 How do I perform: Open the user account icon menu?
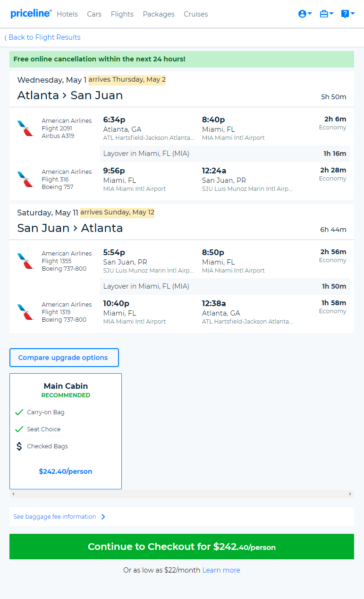(x=305, y=14)
